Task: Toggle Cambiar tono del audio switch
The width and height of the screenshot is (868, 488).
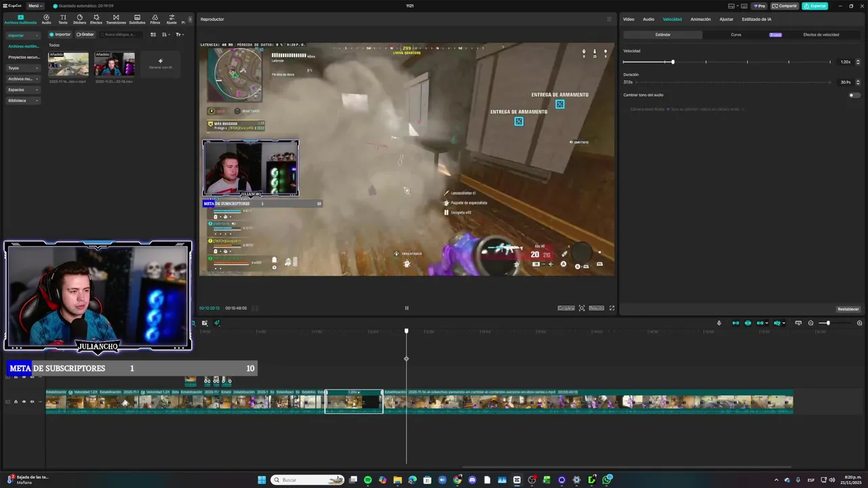Action: pyautogui.click(x=854, y=95)
